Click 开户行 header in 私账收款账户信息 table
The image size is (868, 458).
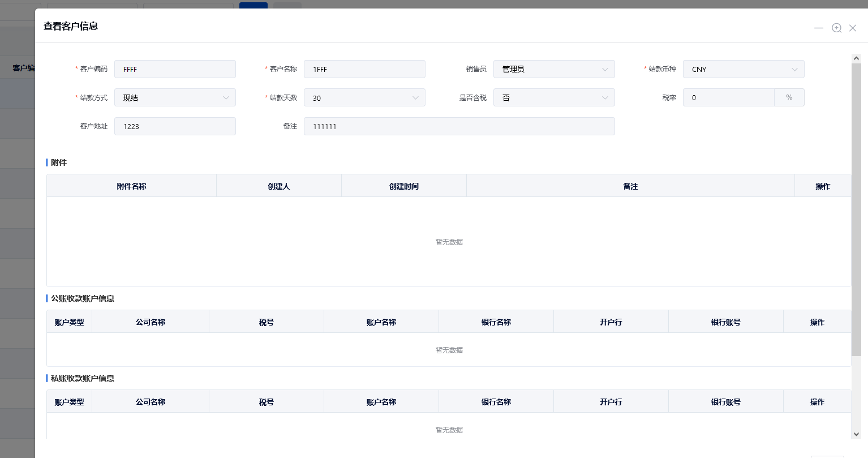coord(611,402)
